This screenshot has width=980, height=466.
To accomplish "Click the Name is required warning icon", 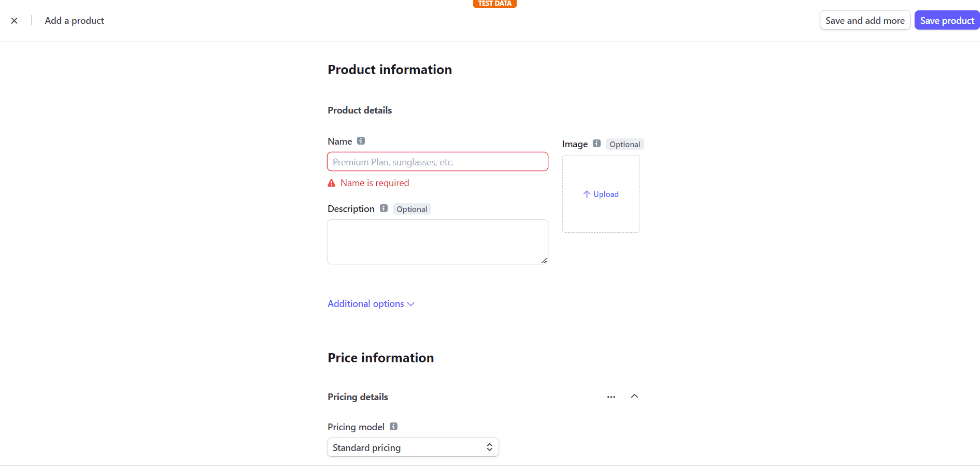I will [332, 183].
